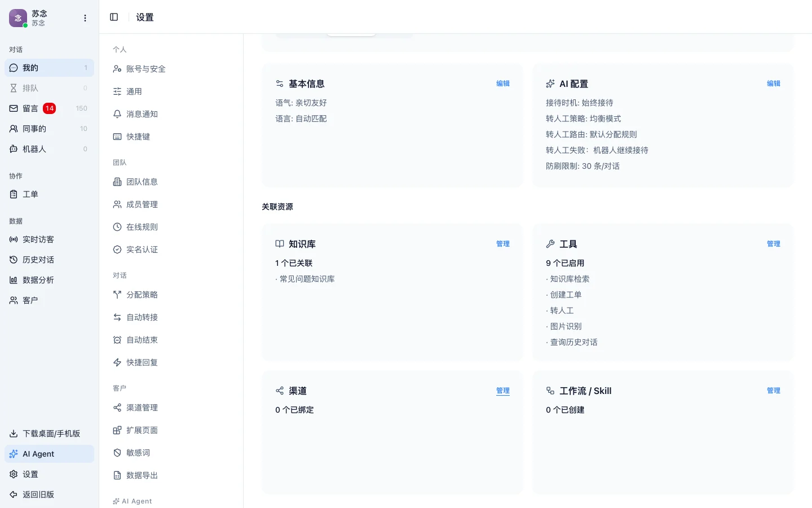
Task: Open 成员管理 settings
Action: tap(171, 204)
